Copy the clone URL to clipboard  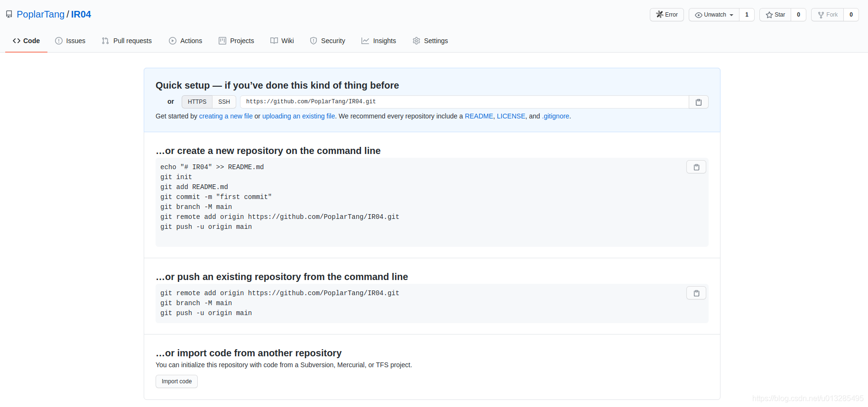[x=699, y=102]
